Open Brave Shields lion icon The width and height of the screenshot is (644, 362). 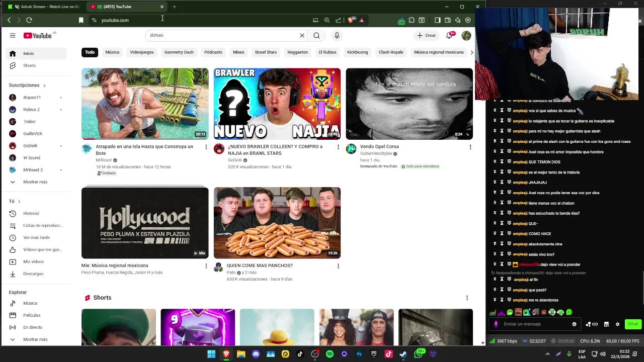[x=351, y=20]
